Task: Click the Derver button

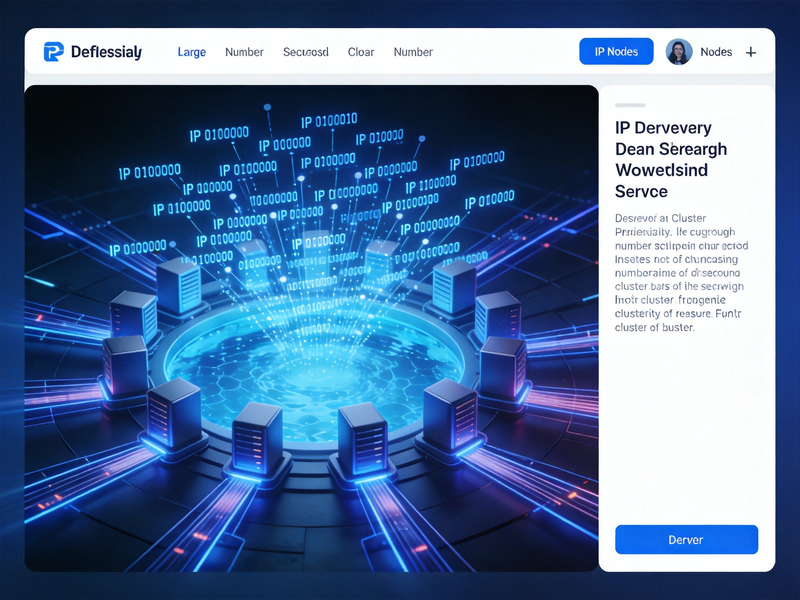Action: tap(686, 539)
